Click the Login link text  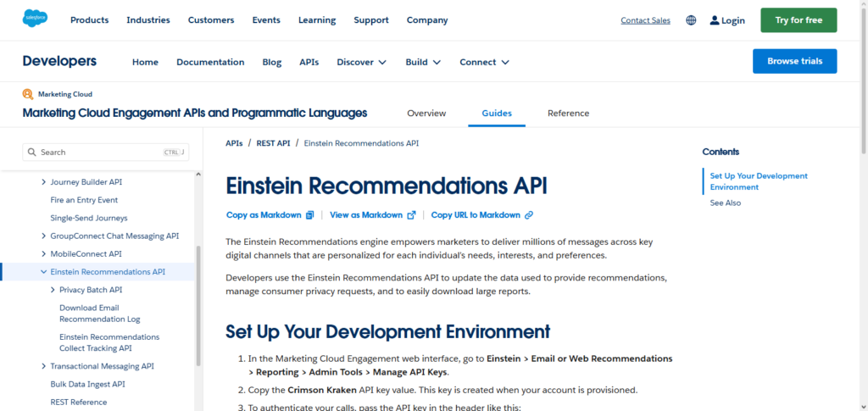click(733, 20)
